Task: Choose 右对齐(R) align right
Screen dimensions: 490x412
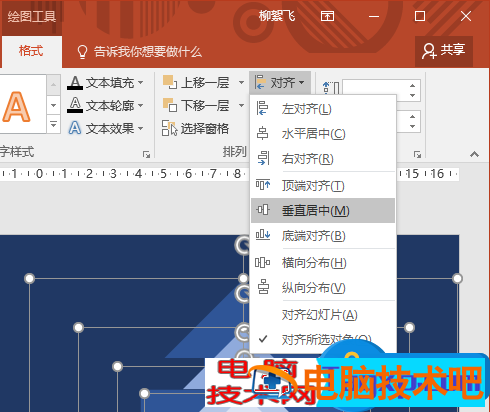Action: click(x=323, y=159)
